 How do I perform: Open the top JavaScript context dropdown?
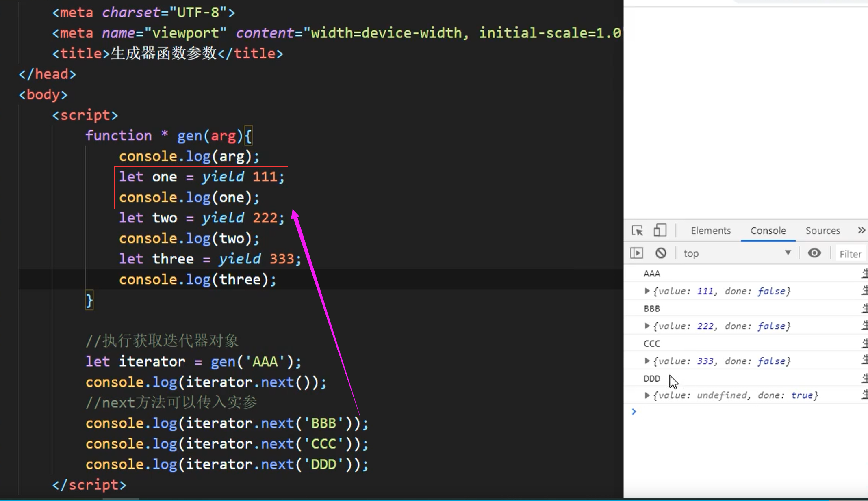coord(737,253)
